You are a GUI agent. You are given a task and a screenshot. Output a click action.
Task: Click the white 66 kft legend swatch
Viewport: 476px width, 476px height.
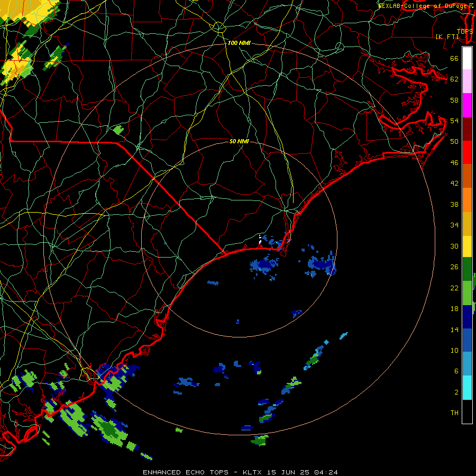click(467, 58)
